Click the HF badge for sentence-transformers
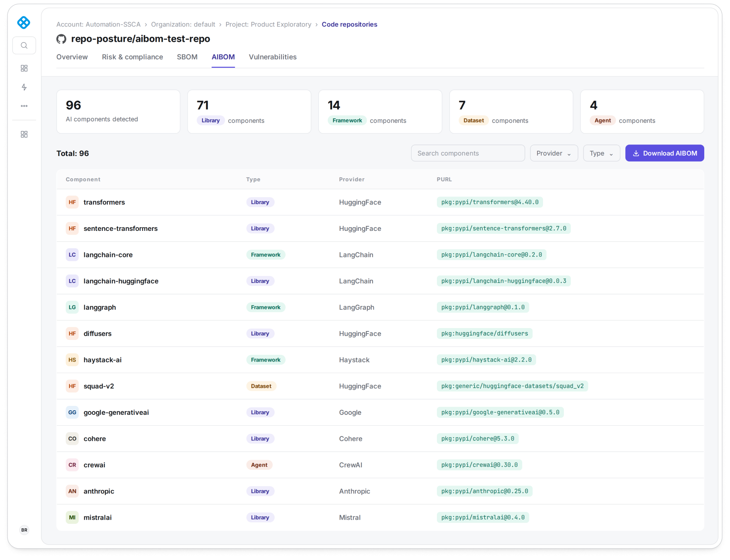The image size is (730, 560). pos(72,229)
